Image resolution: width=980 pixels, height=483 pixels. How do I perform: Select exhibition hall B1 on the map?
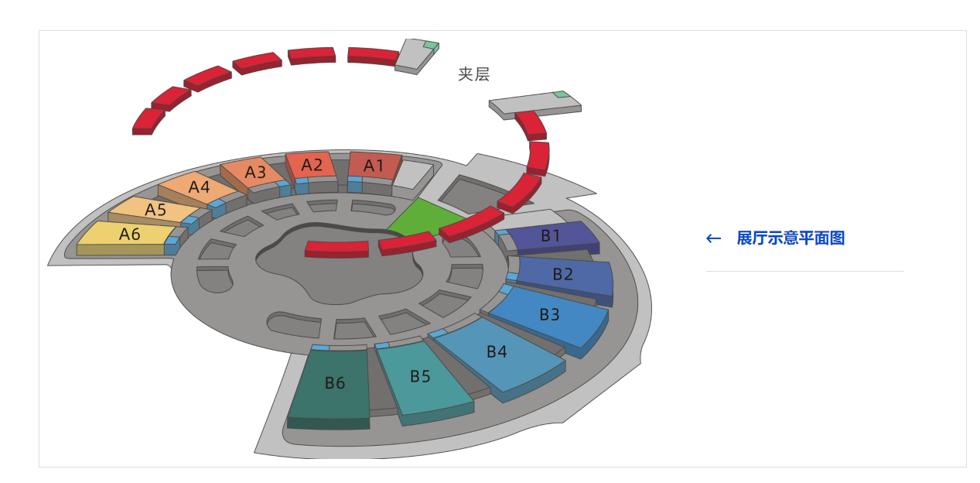551,236
